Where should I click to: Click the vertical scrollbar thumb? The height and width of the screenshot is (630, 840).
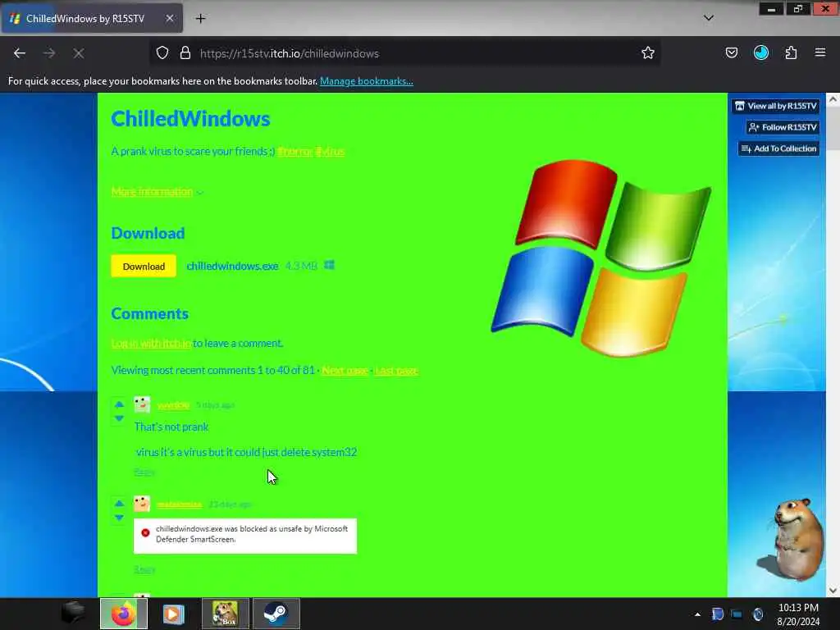coord(833,128)
